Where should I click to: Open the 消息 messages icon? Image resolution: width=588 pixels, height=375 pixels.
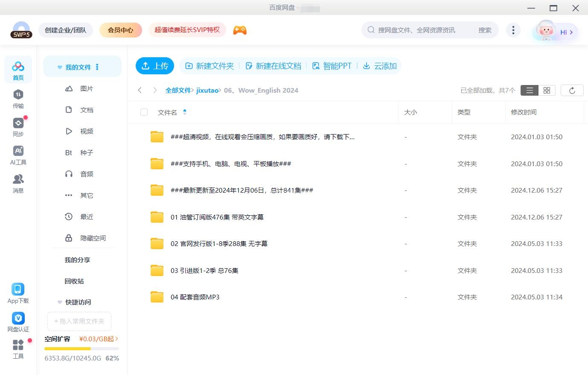coord(18,183)
